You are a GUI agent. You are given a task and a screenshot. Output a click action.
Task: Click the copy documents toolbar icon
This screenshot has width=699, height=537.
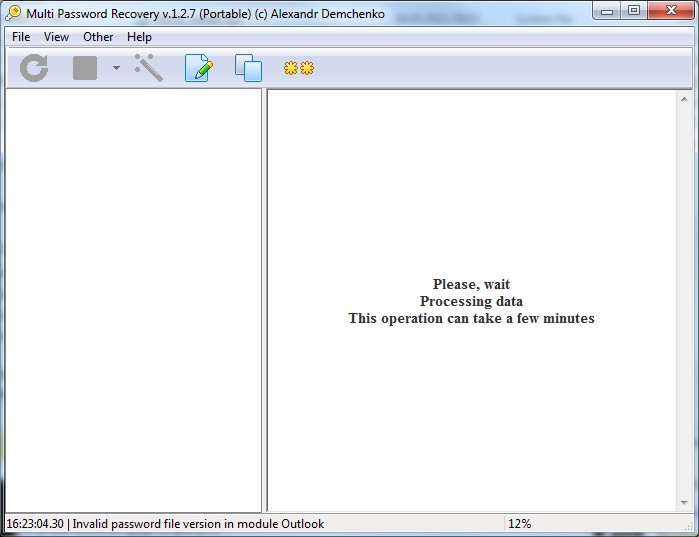click(x=248, y=68)
